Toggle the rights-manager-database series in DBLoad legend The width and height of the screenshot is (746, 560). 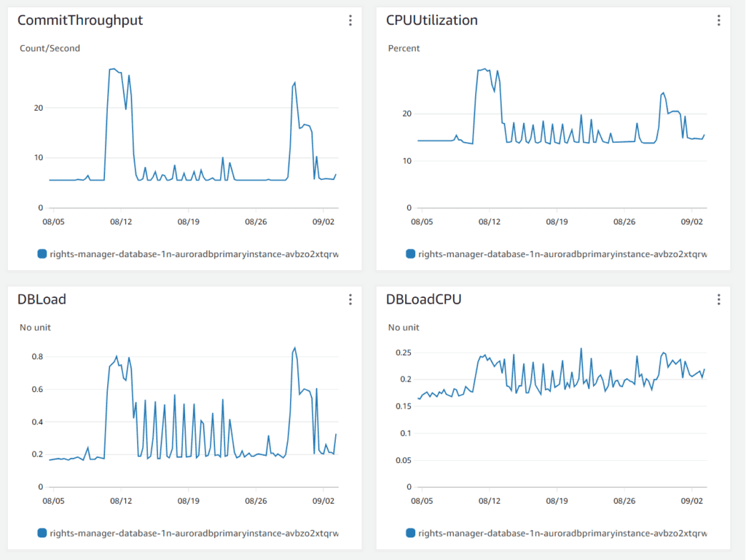pyautogui.click(x=195, y=533)
